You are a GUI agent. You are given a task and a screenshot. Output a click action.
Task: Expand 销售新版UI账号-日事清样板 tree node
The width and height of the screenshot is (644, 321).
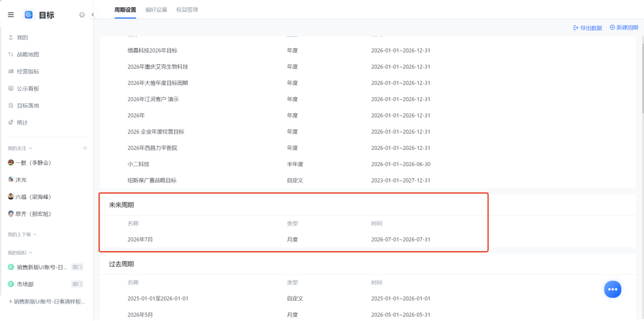pyautogui.click(x=11, y=302)
